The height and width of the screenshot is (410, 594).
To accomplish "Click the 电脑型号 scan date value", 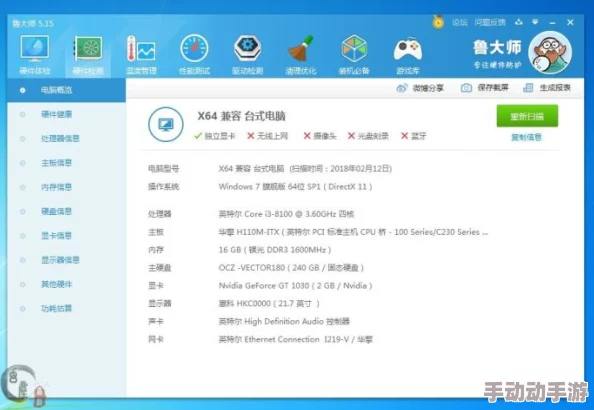I will [305, 169].
